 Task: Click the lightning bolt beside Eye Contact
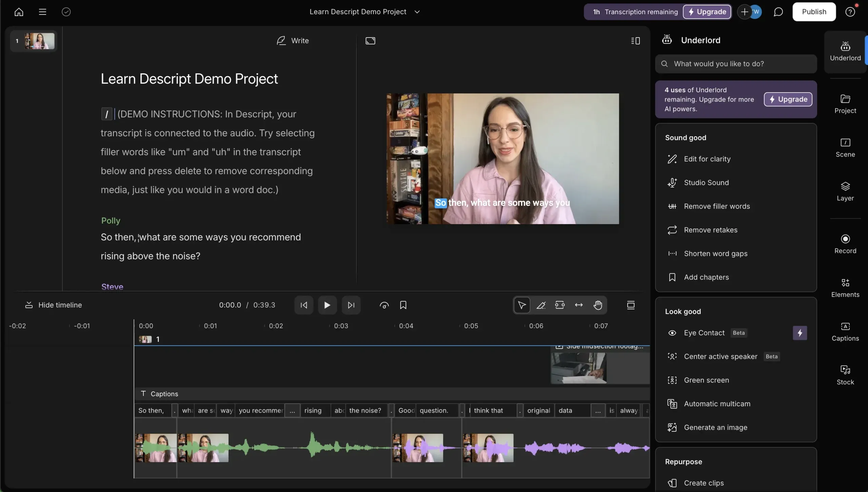tap(800, 333)
